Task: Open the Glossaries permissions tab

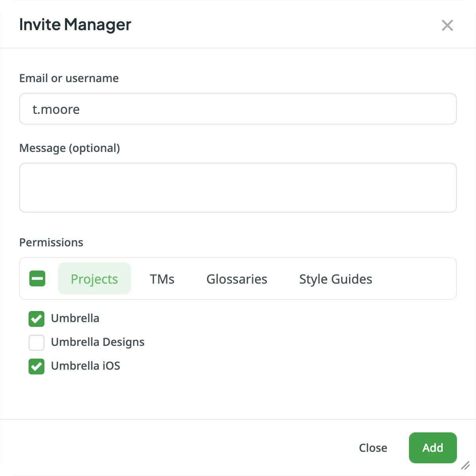Action: pos(236,278)
